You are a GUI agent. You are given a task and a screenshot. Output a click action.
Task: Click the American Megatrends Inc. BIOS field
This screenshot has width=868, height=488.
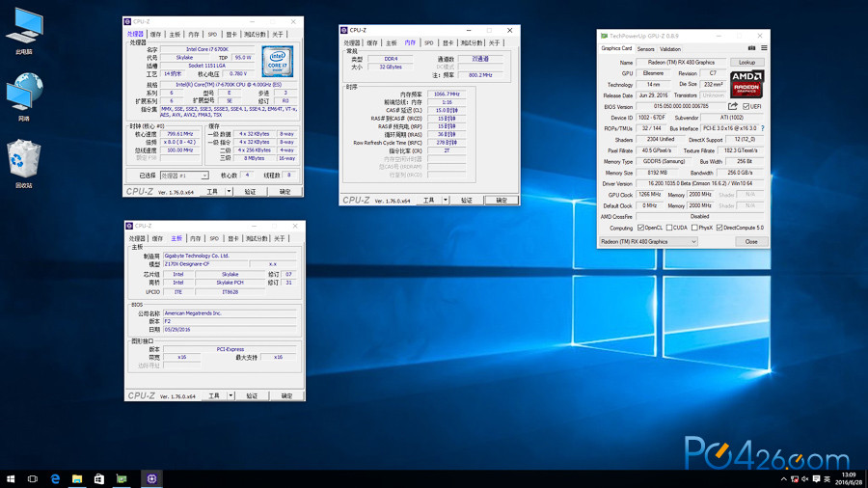click(x=230, y=313)
